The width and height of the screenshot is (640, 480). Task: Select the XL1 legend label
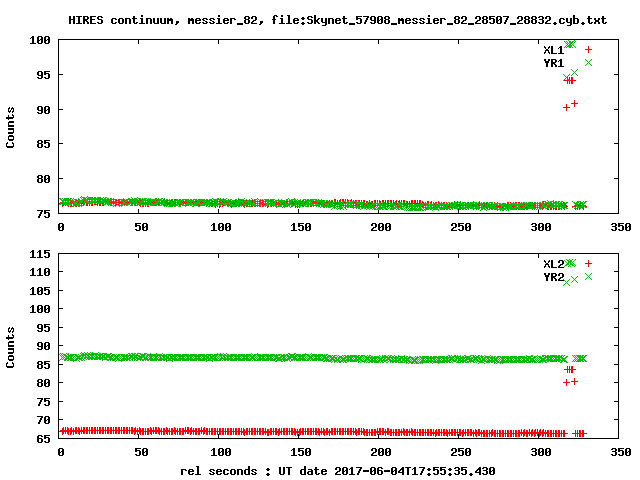(553, 50)
